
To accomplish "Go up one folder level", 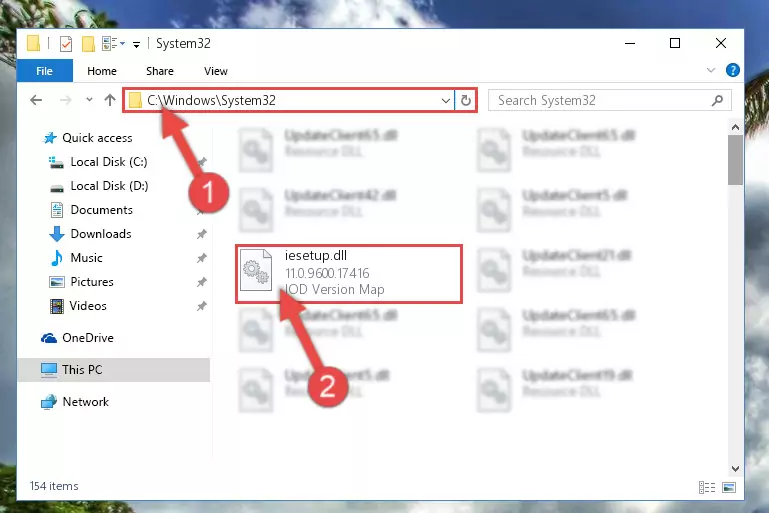I will coord(110,100).
